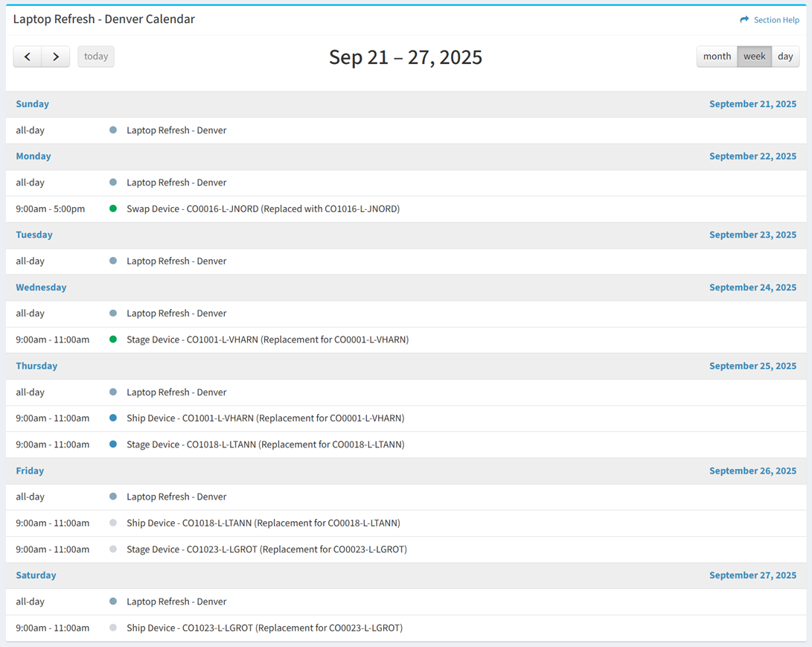The width and height of the screenshot is (812, 647).
Task: Click green dot beside Stage Device CO1001-L-VHARN
Action: pyautogui.click(x=113, y=340)
